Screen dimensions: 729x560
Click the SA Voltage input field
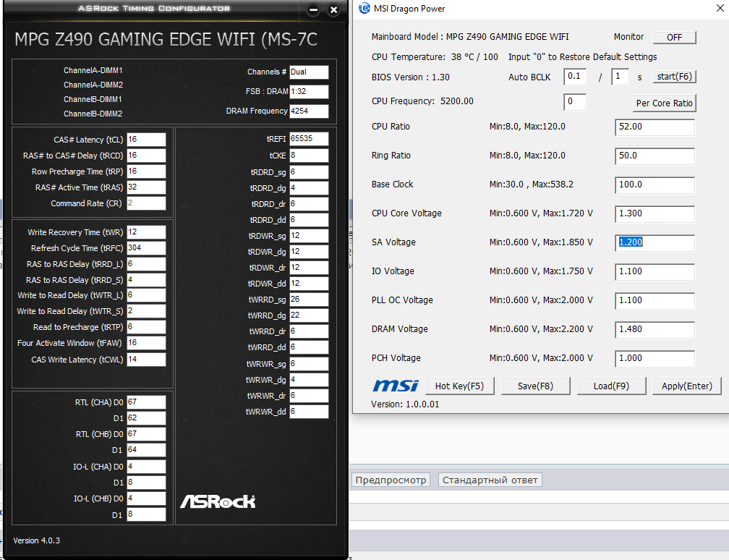(x=655, y=242)
